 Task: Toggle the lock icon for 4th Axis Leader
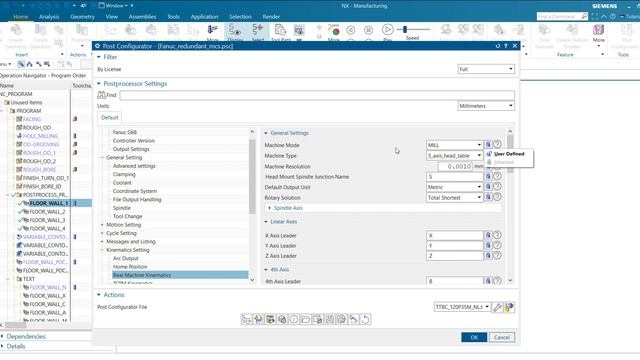click(488, 281)
